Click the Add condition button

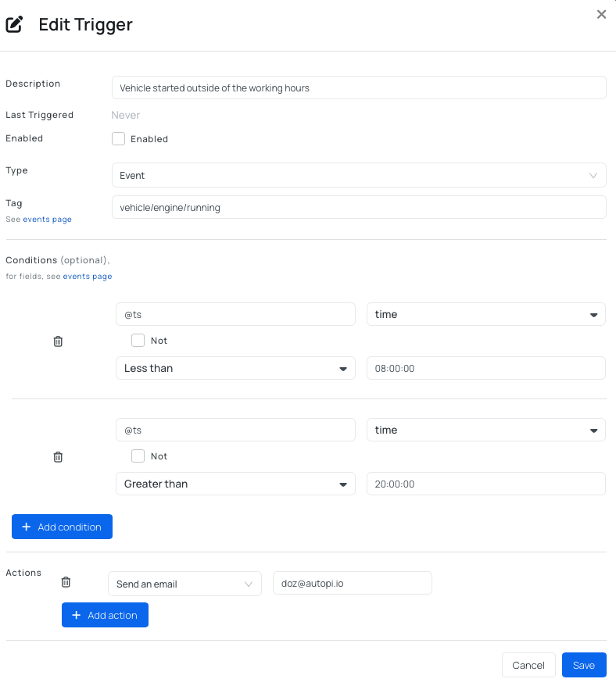pos(62,527)
